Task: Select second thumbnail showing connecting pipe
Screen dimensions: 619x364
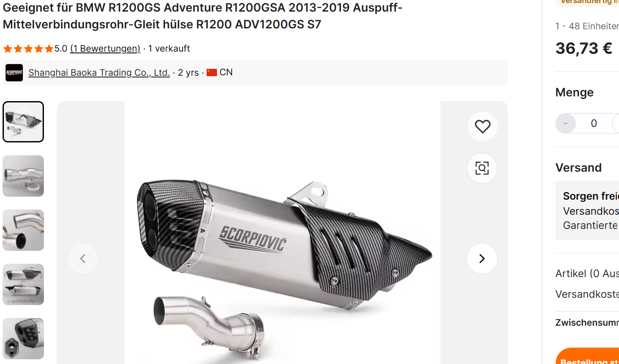Action: coord(23,176)
